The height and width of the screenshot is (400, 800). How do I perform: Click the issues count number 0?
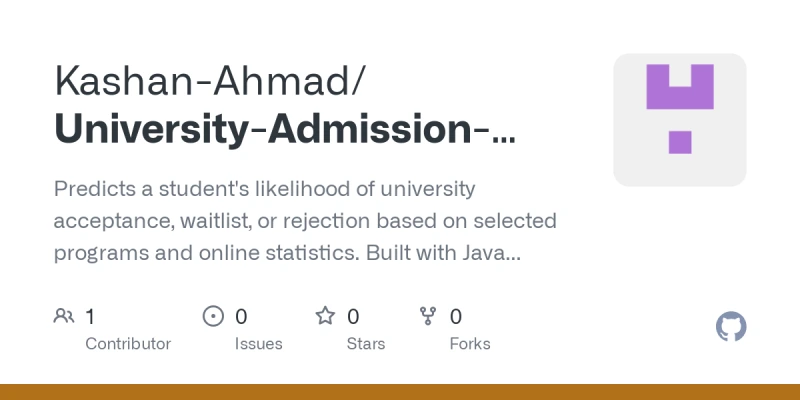(x=241, y=317)
